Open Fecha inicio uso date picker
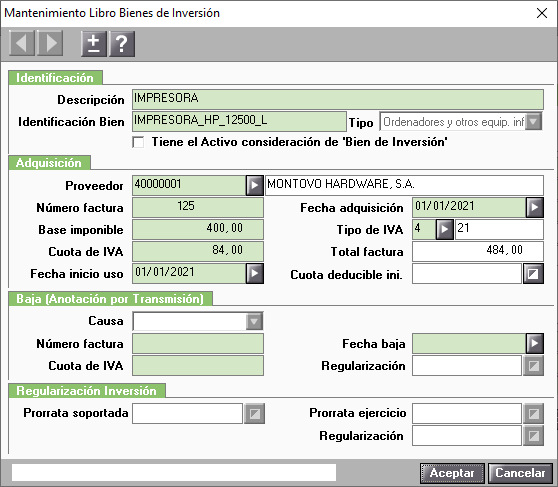 [254, 273]
